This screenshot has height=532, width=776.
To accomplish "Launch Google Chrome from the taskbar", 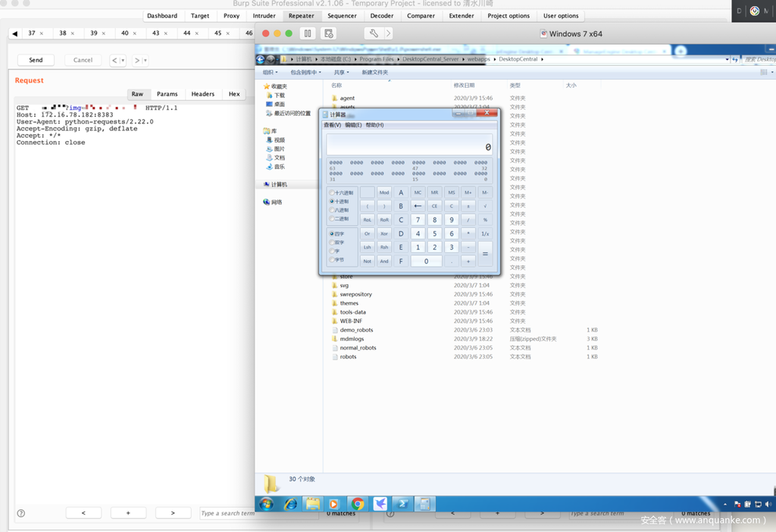I will [357, 504].
